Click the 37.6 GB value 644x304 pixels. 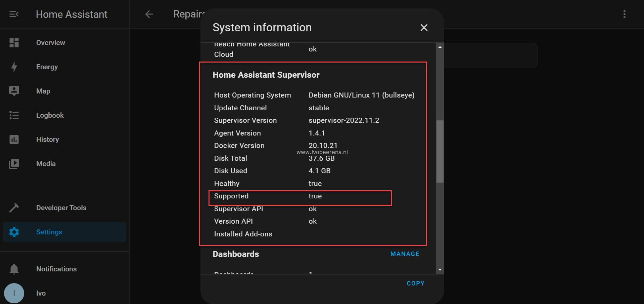coord(321,158)
